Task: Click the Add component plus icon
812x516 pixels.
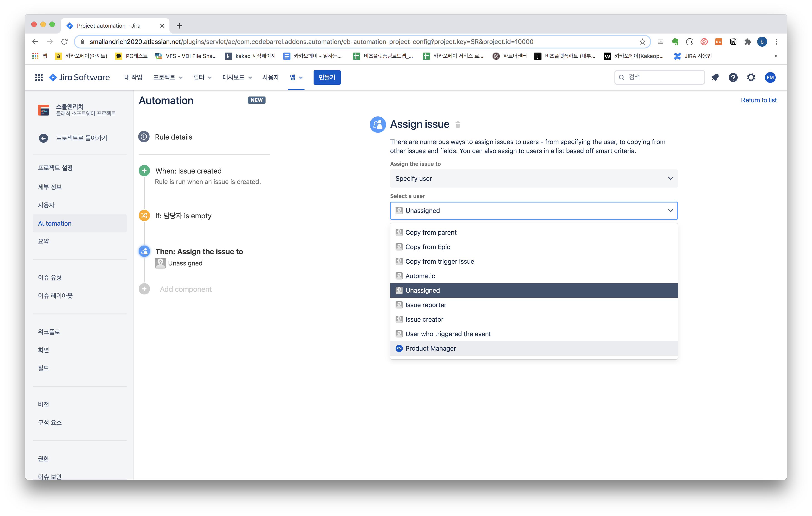Action: pyautogui.click(x=144, y=289)
